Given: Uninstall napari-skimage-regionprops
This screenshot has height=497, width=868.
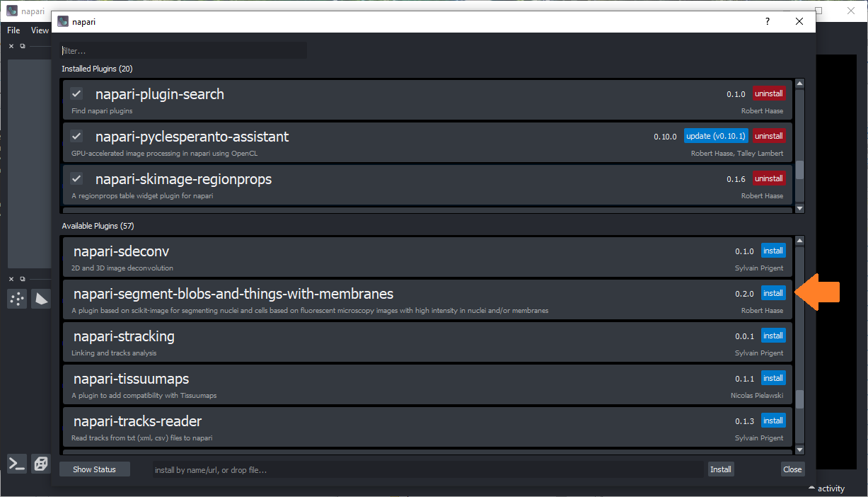Looking at the screenshot, I should click(769, 178).
